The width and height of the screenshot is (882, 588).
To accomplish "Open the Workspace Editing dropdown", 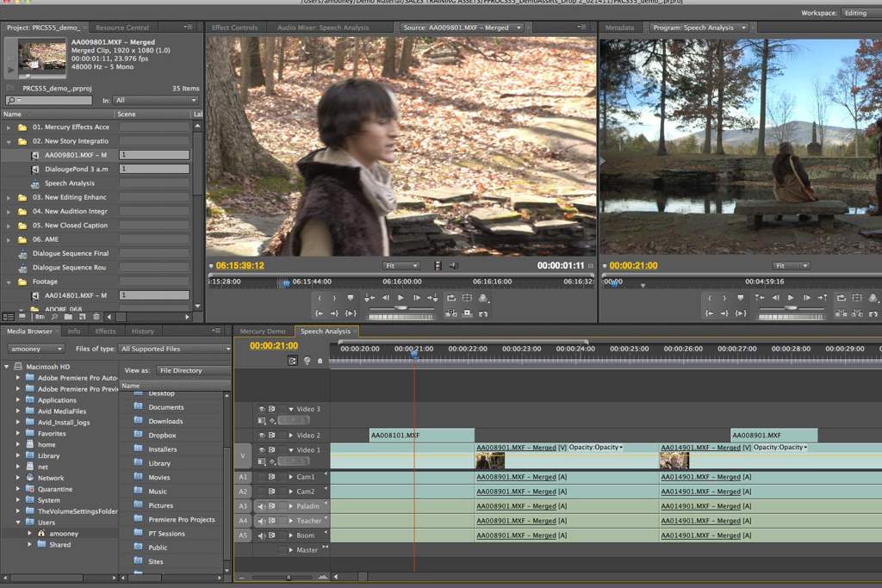I will point(860,13).
